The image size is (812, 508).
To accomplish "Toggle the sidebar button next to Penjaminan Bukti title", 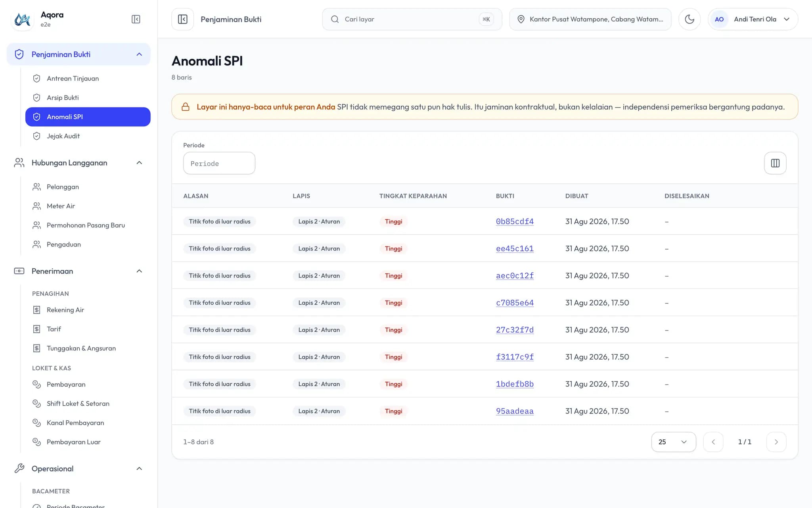I will click(183, 19).
